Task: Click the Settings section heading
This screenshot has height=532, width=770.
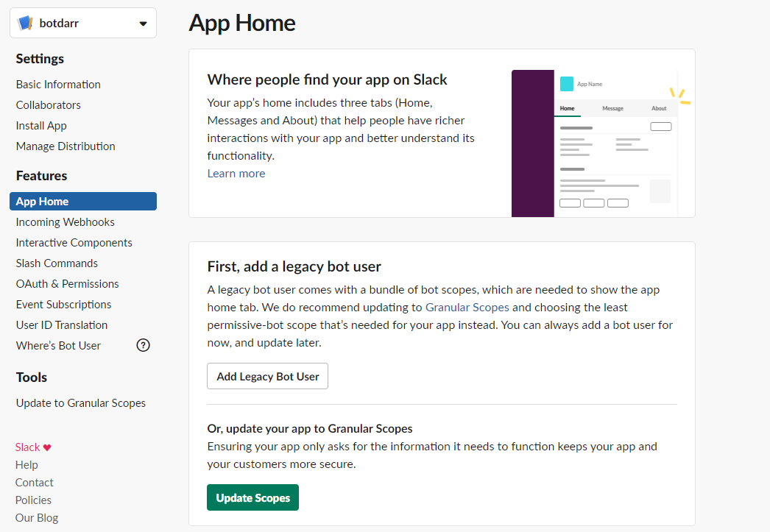Action: point(40,59)
